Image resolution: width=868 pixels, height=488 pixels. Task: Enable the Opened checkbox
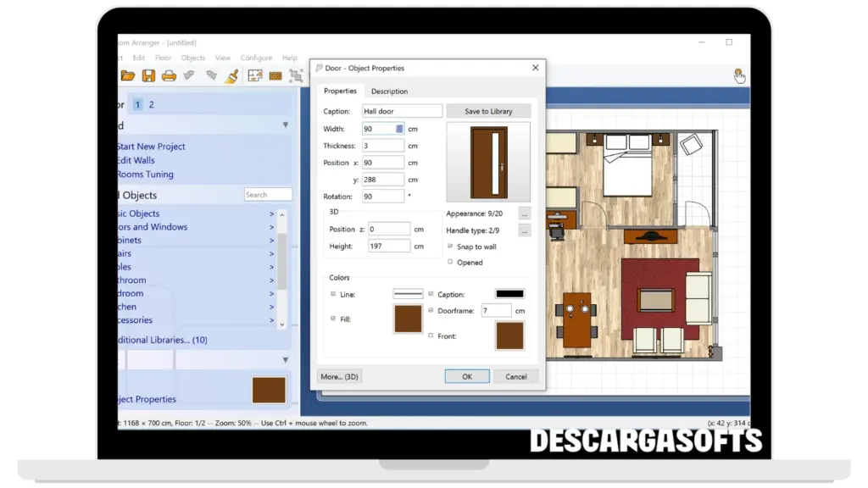coord(450,263)
